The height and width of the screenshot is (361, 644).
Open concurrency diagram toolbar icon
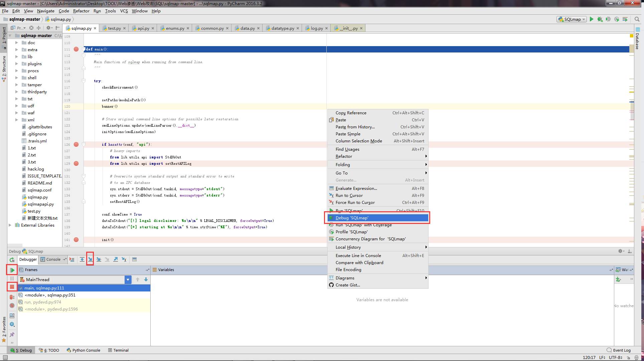[x=625, y=19]
